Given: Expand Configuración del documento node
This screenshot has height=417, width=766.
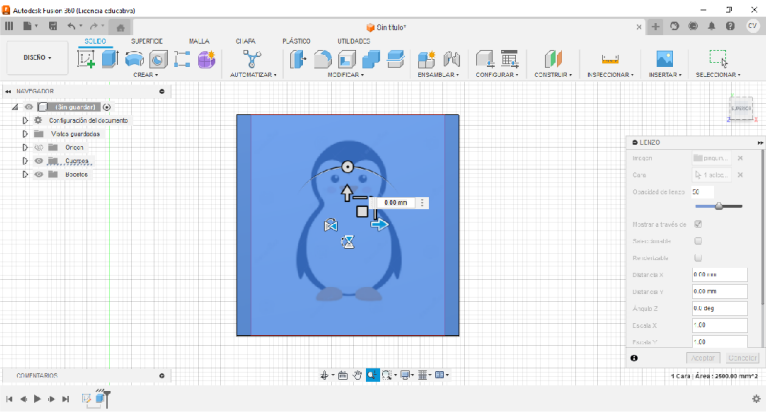Looking at the screenshot, I should [25, 120].
